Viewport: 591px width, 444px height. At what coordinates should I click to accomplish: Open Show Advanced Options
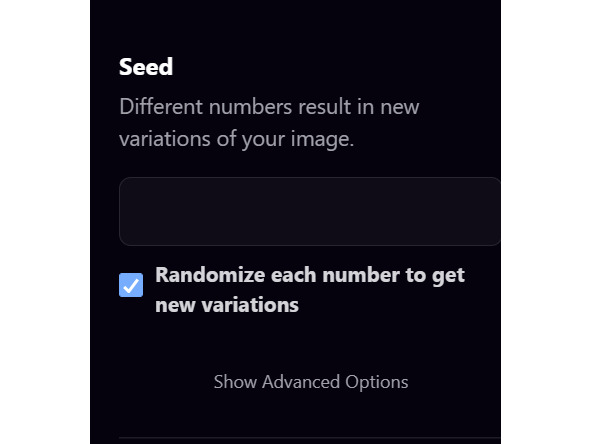click(311, 382)
